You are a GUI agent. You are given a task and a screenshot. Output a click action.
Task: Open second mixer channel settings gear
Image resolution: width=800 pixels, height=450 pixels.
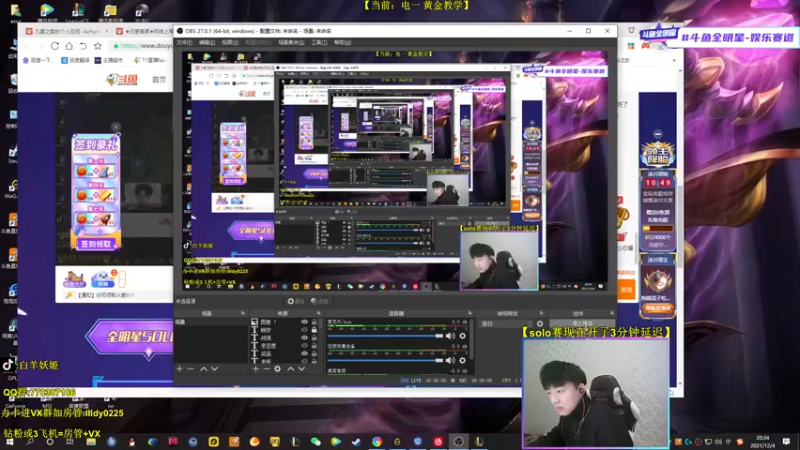point(462,360)
